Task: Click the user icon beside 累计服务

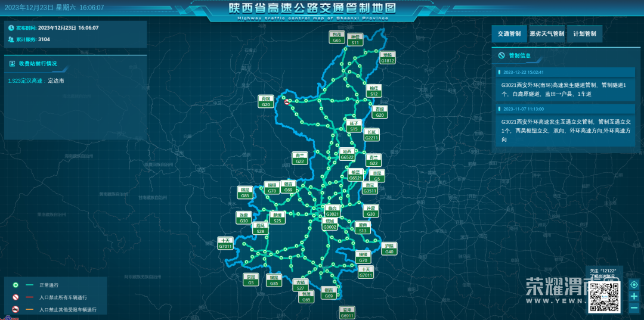Action: pyautogui.click(x=11, y=39)
